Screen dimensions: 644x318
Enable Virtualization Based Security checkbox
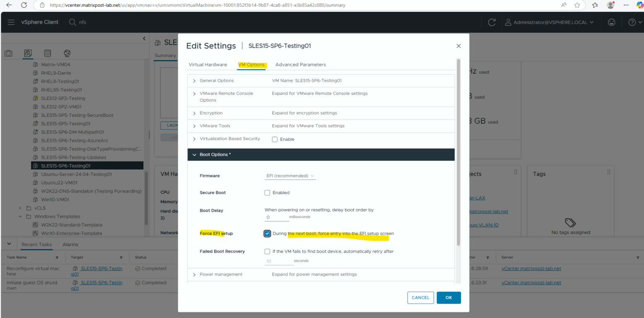(x=275, y=139)
